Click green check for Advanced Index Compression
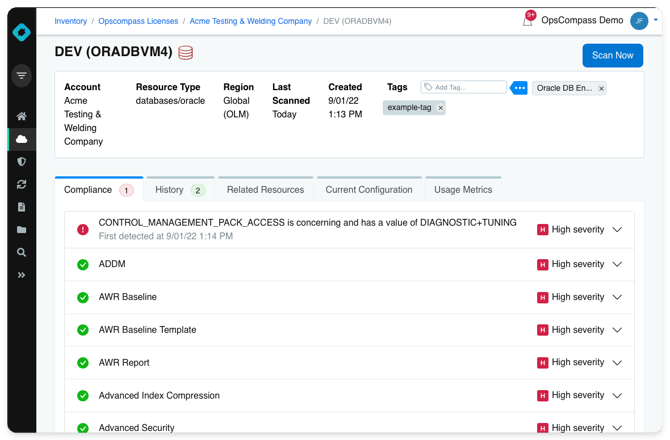670x440 pixels. tap(83, 396)
